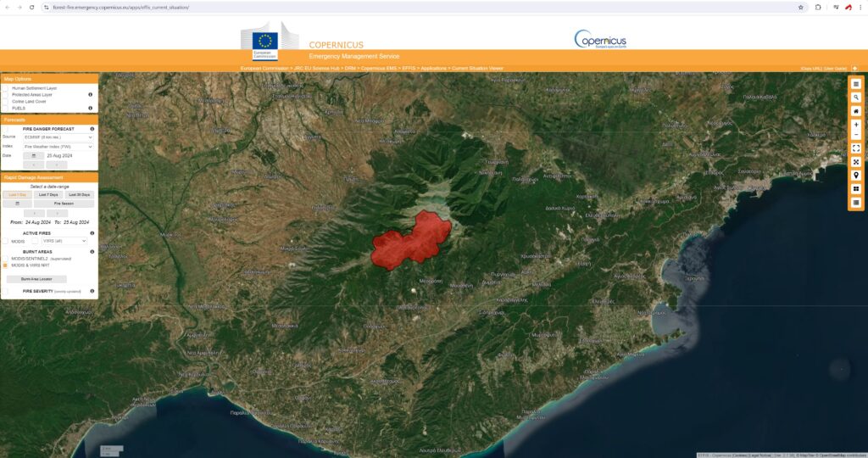Open the User Guide link
868x458 pixels.
click(835, 68)
